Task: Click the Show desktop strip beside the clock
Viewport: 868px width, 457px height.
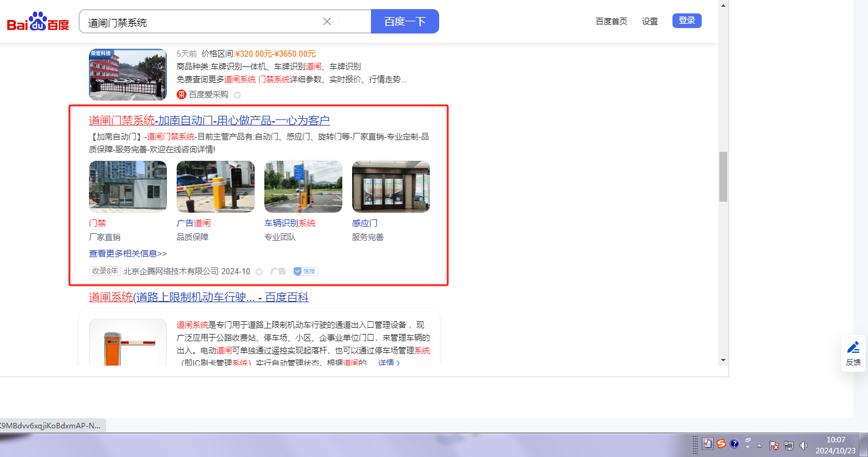Action: (x=864, y=445)
